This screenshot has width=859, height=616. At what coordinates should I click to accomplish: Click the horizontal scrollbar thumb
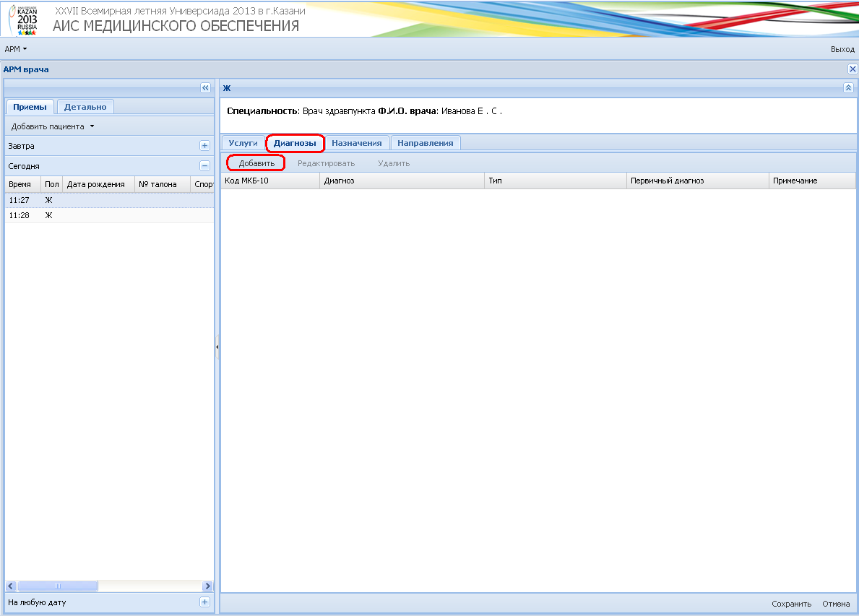pyautogui.click(x=58, y=586)
